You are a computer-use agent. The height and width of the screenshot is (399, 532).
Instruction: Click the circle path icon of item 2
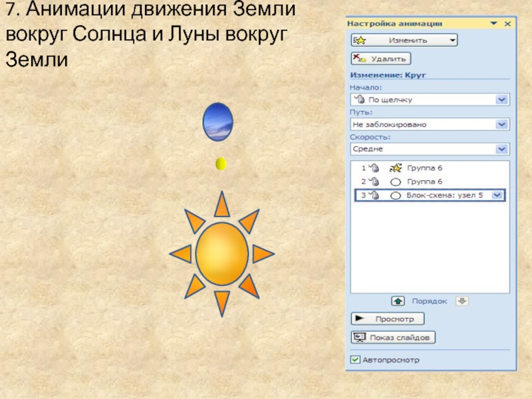pos(396,182)
